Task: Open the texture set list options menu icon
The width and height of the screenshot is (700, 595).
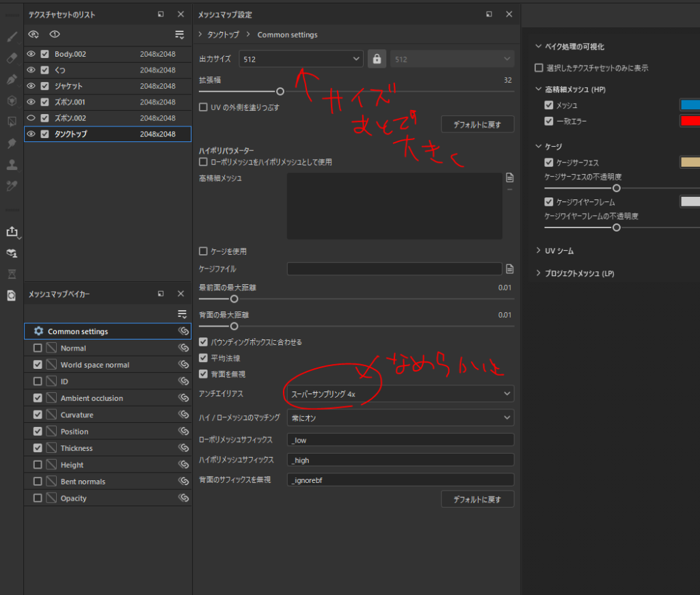Action: pyautogui.click(x=180, y=34)
